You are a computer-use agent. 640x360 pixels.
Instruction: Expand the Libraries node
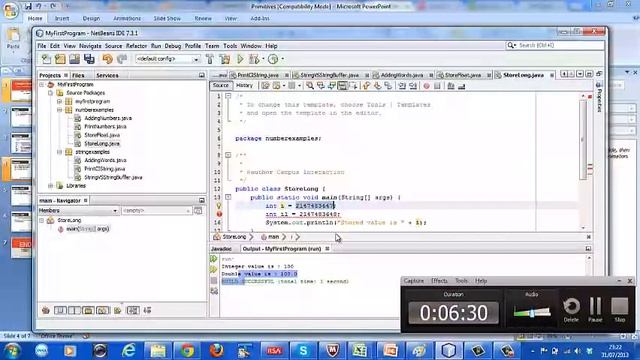pos(51,186)
